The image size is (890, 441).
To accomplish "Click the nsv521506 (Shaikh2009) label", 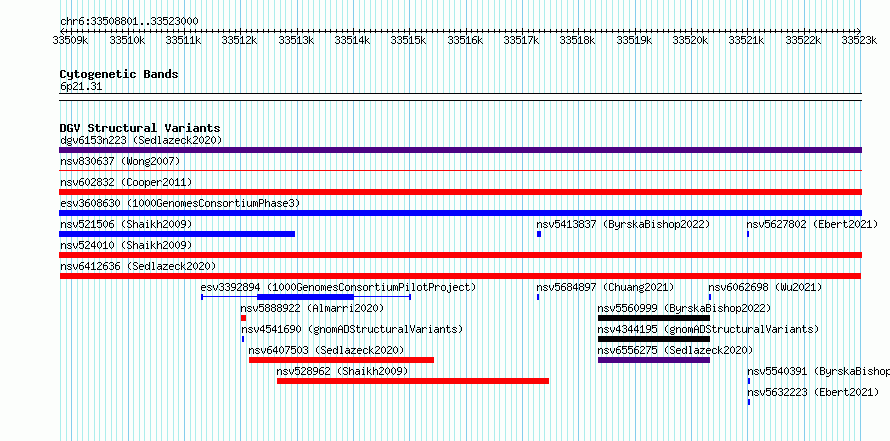I will tap(126, 224).
